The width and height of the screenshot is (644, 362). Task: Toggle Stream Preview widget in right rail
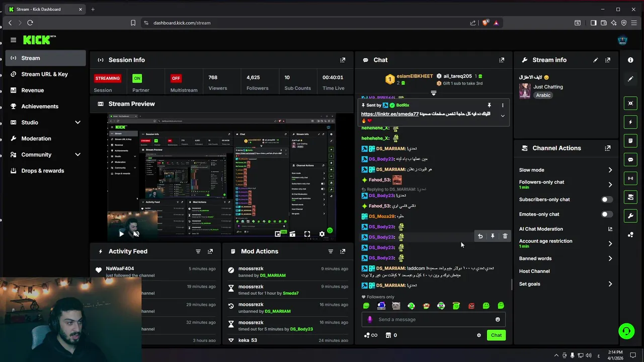(x=630, y=104)
